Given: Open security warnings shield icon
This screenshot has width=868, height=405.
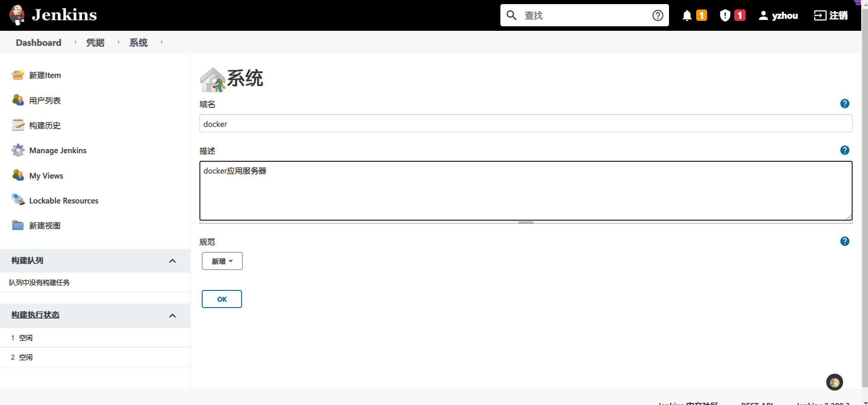Looking at the screenshot, I should click(725, 15).
